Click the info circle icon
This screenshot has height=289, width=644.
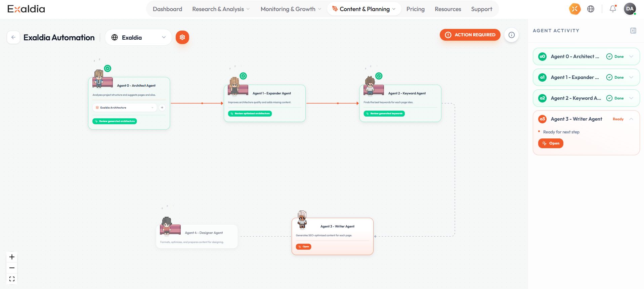click(511, 35)
